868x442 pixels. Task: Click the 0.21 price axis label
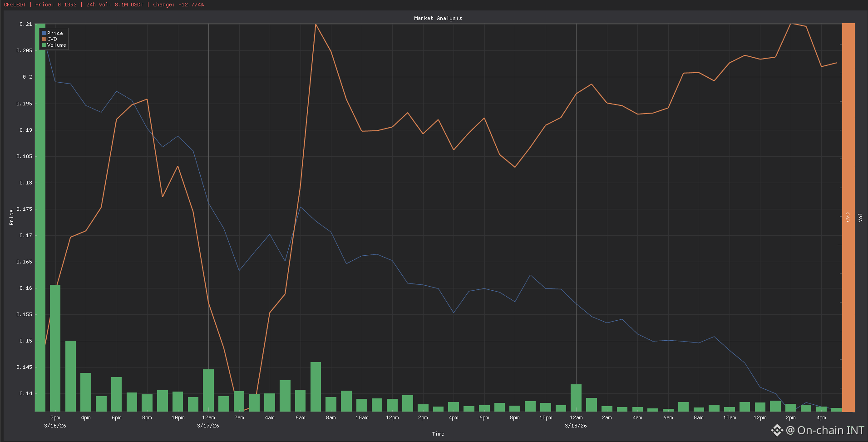tap(26, 24)
